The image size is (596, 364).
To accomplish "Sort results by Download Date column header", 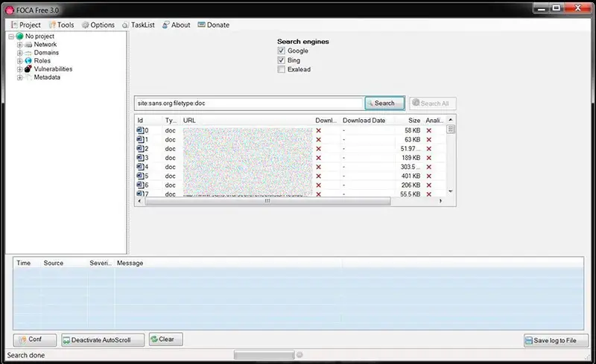I will coord(367,121).
